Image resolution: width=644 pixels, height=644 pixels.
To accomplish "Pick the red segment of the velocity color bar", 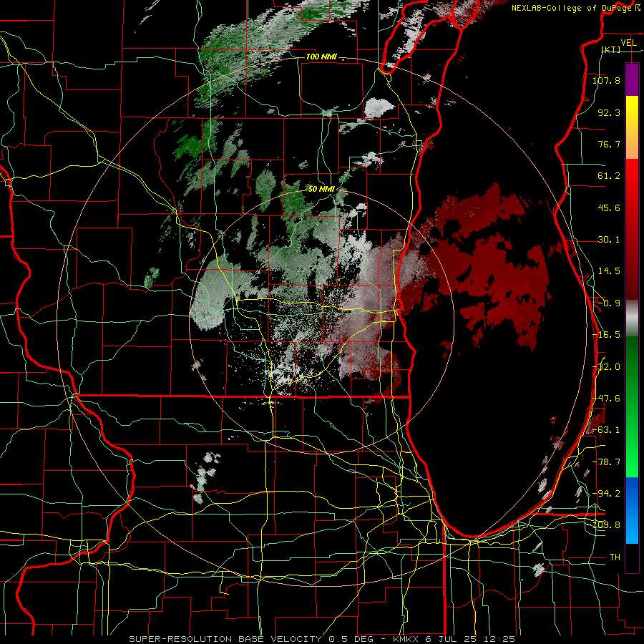I will coord(632,229).
